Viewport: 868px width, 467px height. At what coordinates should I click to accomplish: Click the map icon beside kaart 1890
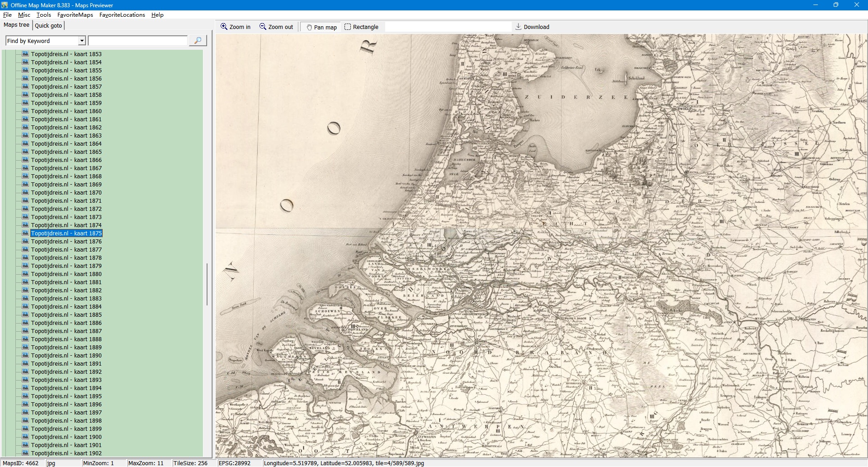click(x=25, y=355)
